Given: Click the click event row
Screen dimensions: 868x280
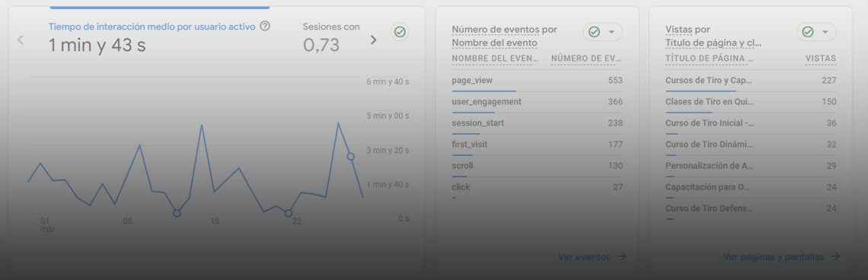Looking at the screenshot, I should click(x=537, y=188).
